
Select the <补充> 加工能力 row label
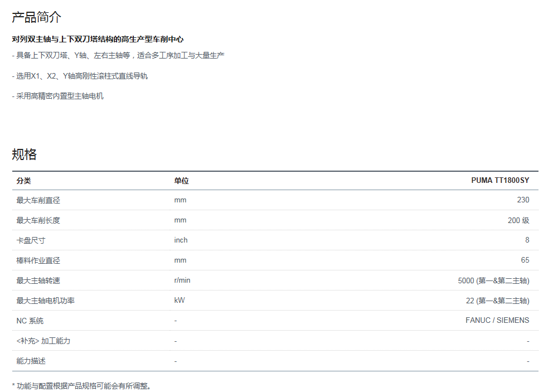(43, 341)
